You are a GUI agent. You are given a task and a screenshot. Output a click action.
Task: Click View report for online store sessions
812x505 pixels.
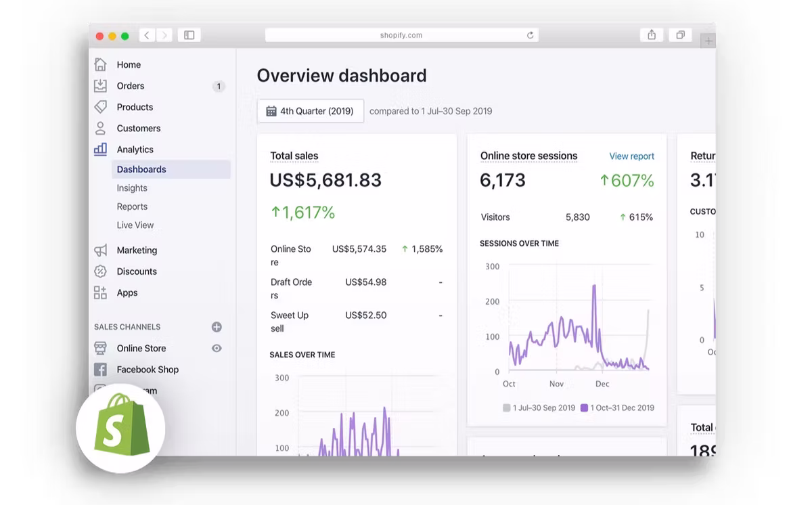631,156
